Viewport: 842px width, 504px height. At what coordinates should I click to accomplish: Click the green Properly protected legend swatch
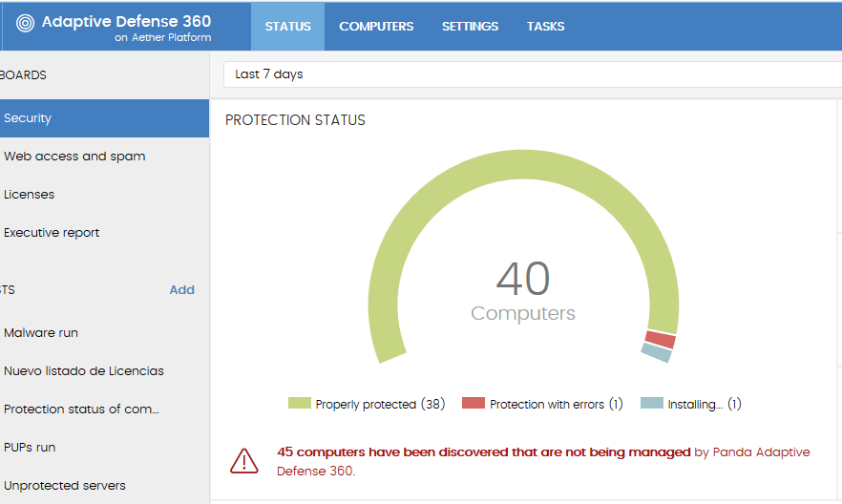pos(300,403)
